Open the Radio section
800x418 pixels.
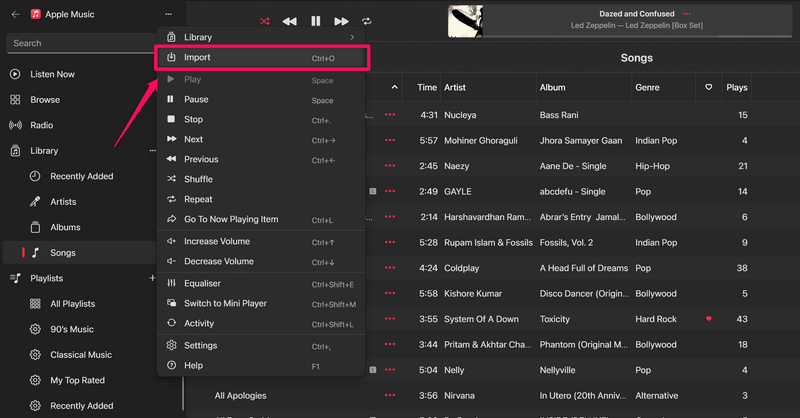click(41, 125)
